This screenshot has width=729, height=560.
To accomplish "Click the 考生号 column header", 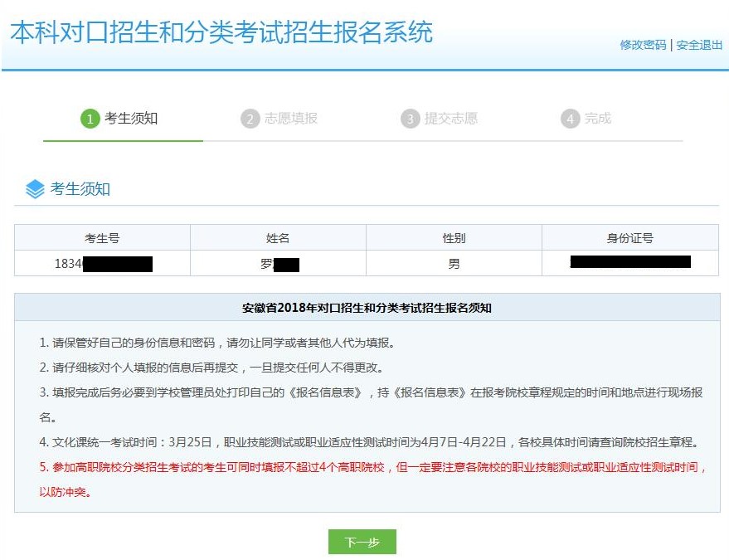I will [x=102, y=238].
